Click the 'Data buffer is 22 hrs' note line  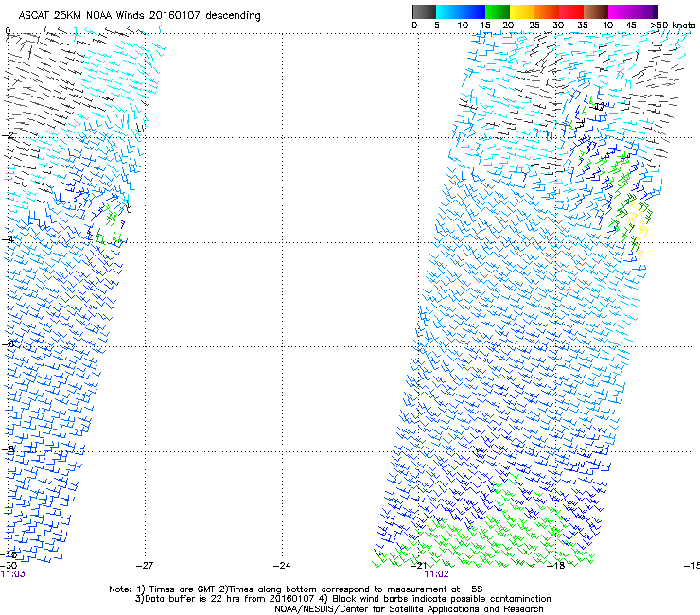click(x=342, y=599)
